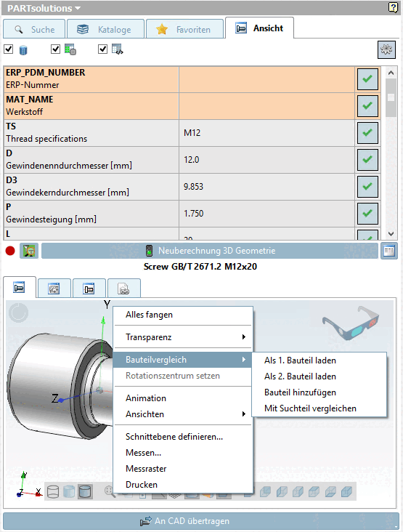Toggle green check for P Gewindesteigung row
Viewport: 403px width, 532px height.
[x=367, y=213]
